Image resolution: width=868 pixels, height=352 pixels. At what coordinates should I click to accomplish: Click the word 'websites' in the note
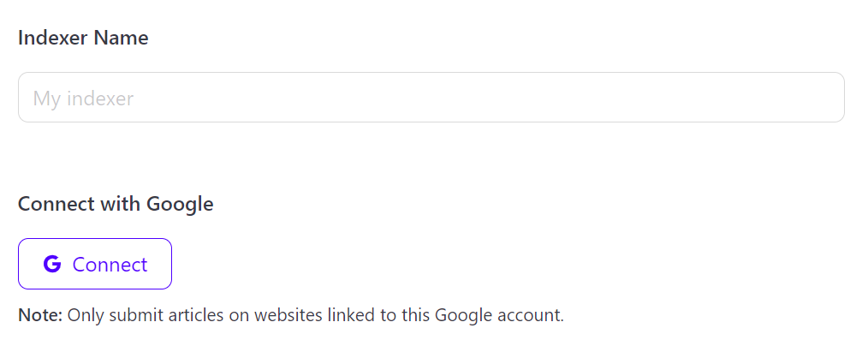coord(286,315)
